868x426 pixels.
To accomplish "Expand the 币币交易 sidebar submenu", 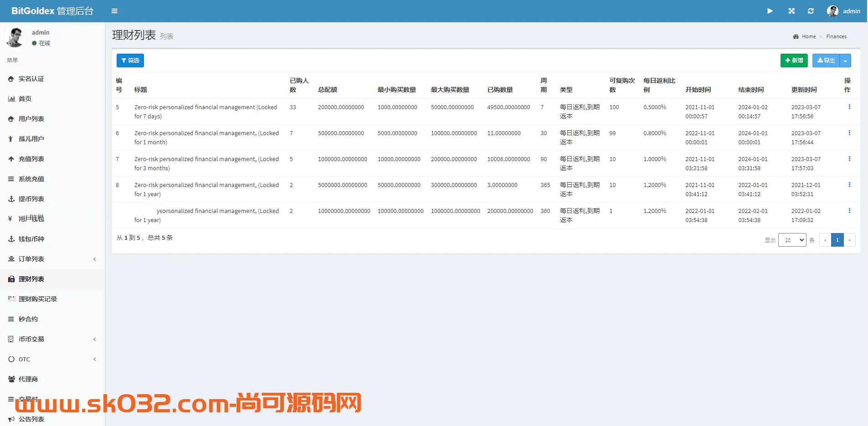I will pyautogui.click(x=52, y=339).
